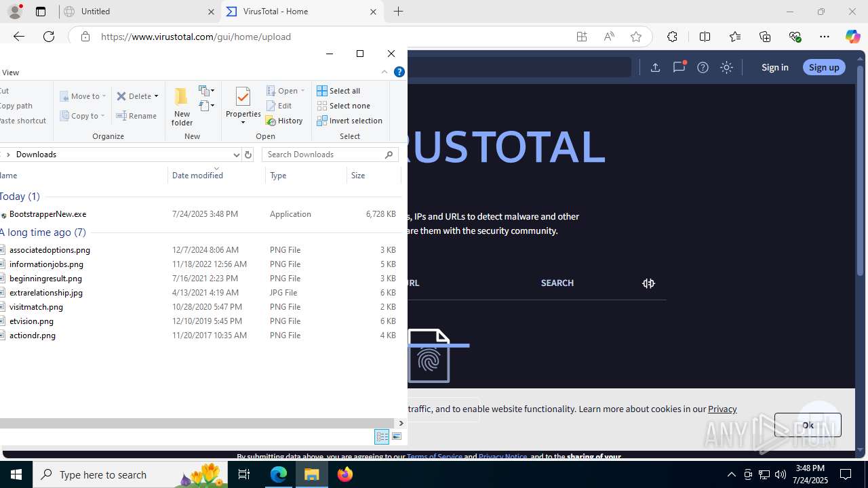Open a new browser tab

[398, 12]
